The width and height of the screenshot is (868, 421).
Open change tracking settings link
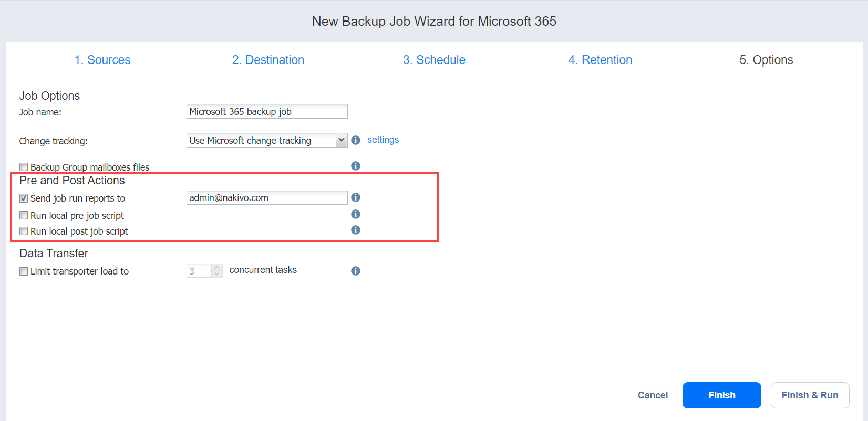click(x=383, y=140)
